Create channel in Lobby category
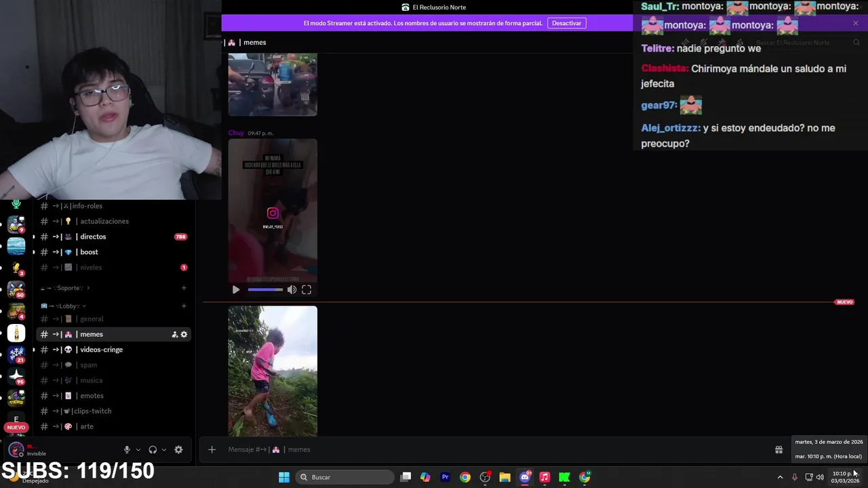This screenshot has width=868, height=488. pyautogui.click(x=184, y=306)
